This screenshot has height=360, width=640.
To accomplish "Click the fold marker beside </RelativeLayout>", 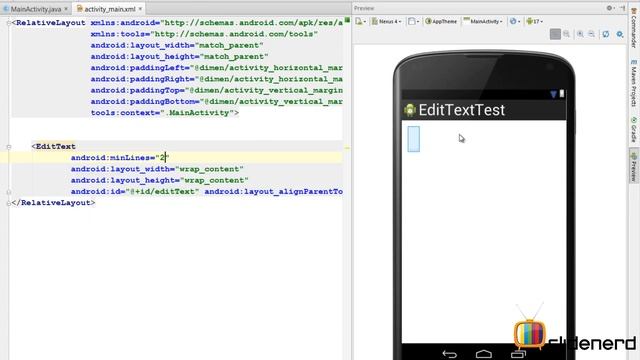I will (9, 203).
